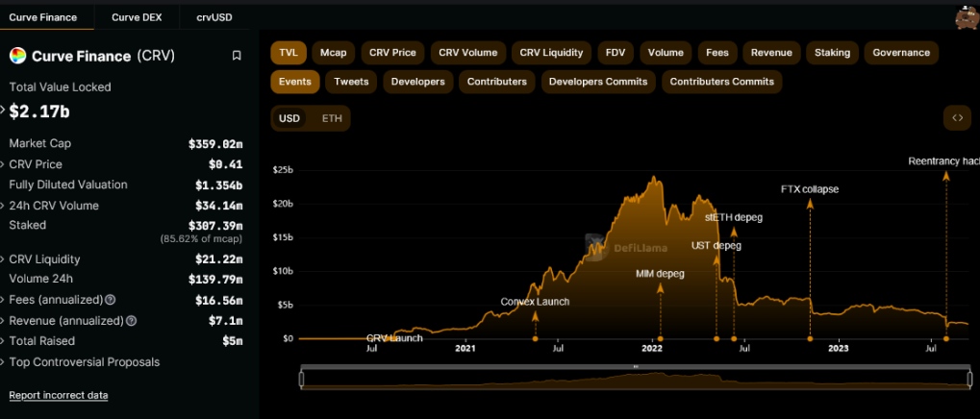The width and height of the screenshot is (980, 419).
Task: Toggle the Events markers off
Action: pos(295,81)
